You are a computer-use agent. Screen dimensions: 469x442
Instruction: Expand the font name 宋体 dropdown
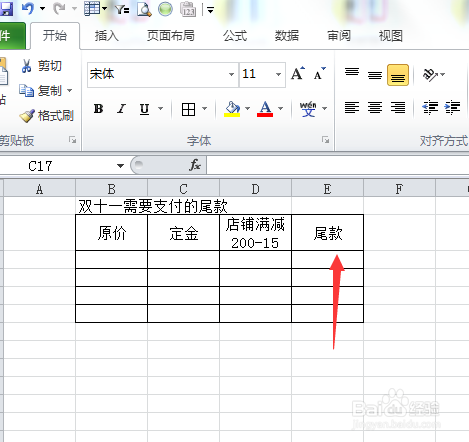coord(231,74)
